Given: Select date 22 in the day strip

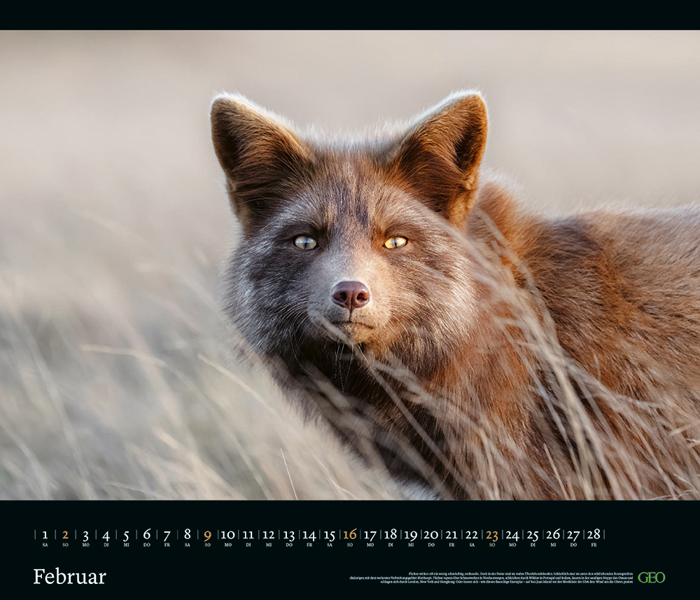Looking at the screenshot, I should (x=471, y=534).
